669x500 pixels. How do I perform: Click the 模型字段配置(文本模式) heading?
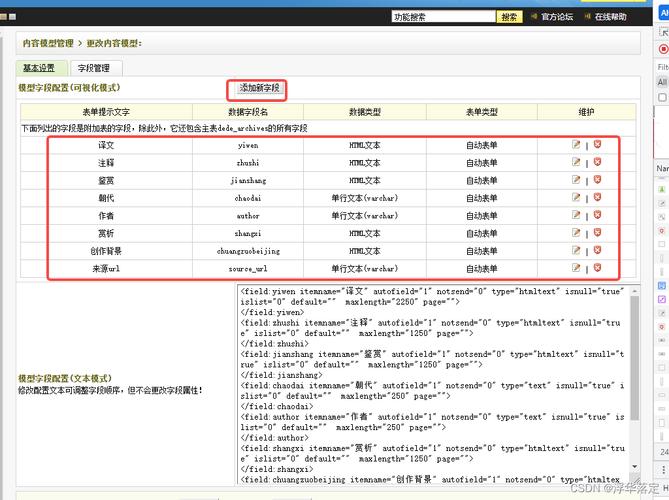coord(65,378)
